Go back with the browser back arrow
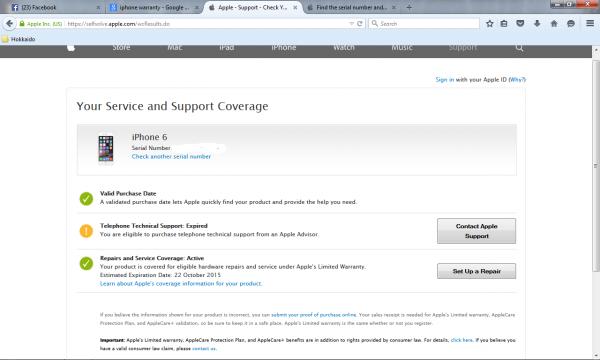Image resolution: width=600 pixels, height=360 pixels. click(x=9, y=24)
